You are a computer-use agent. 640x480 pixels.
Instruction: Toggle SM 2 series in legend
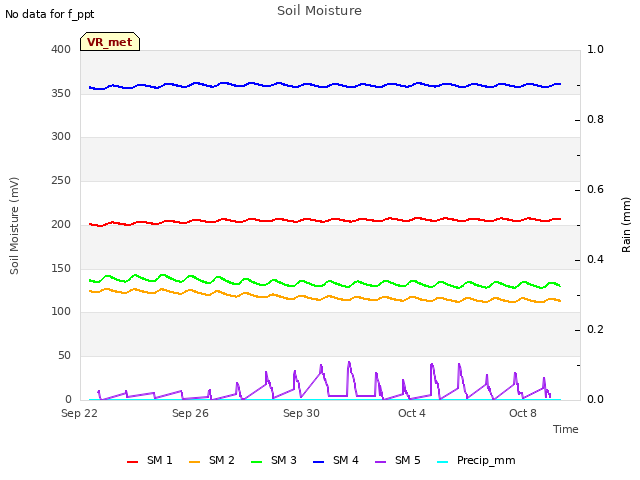coord(212,460)
